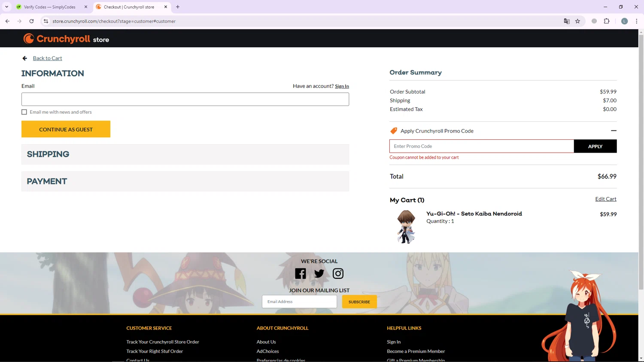The height and width of the screenshot is (362, 644).
Task: Click the globe icon next to extensions
Action: (x=594, y=21)
